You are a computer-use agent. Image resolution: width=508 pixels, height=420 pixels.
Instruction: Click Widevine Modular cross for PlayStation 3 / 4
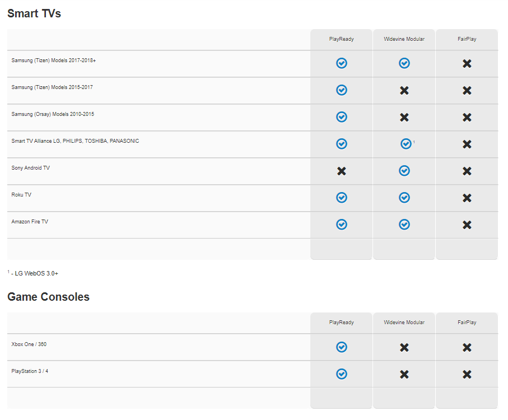click(x=404, y=374)
